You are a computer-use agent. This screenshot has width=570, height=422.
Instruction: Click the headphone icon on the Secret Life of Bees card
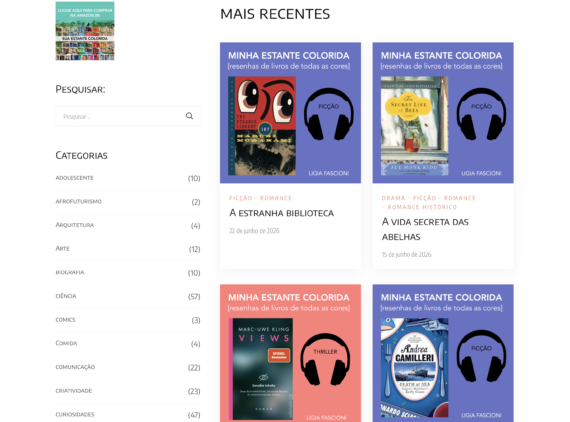[x=481, y=114]
